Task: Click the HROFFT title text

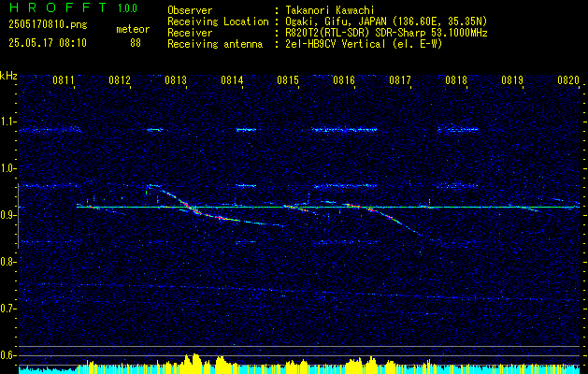Action: 57,7
